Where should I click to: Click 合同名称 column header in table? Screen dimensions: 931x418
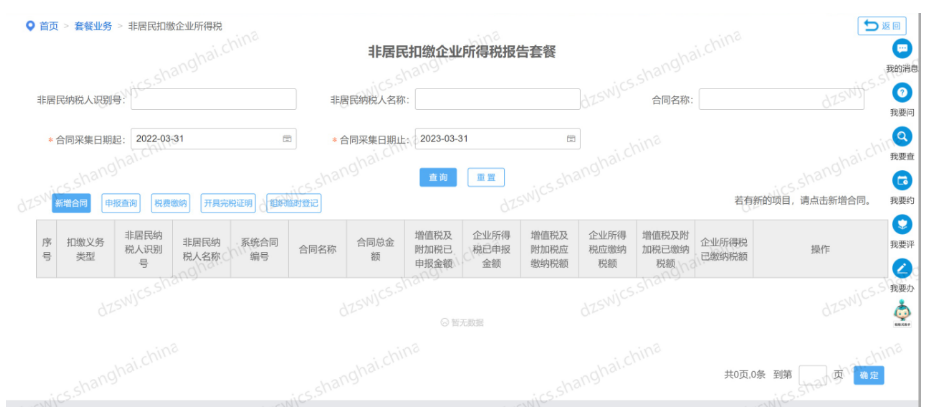coord(318,249)
